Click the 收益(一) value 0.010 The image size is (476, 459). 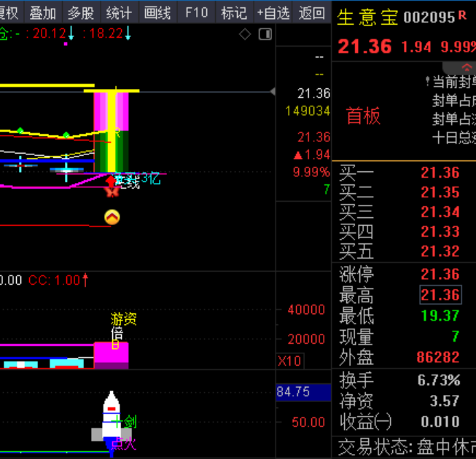coord(440,422)
